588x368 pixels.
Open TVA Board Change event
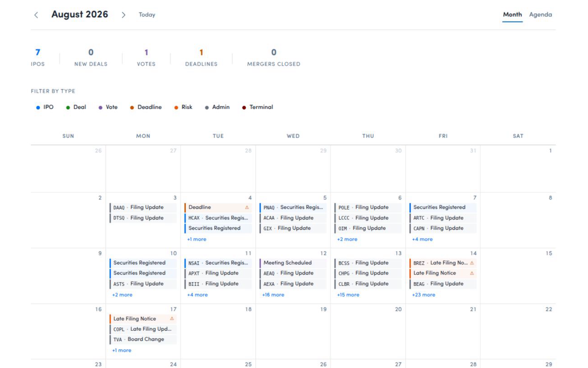click(143, 339)
